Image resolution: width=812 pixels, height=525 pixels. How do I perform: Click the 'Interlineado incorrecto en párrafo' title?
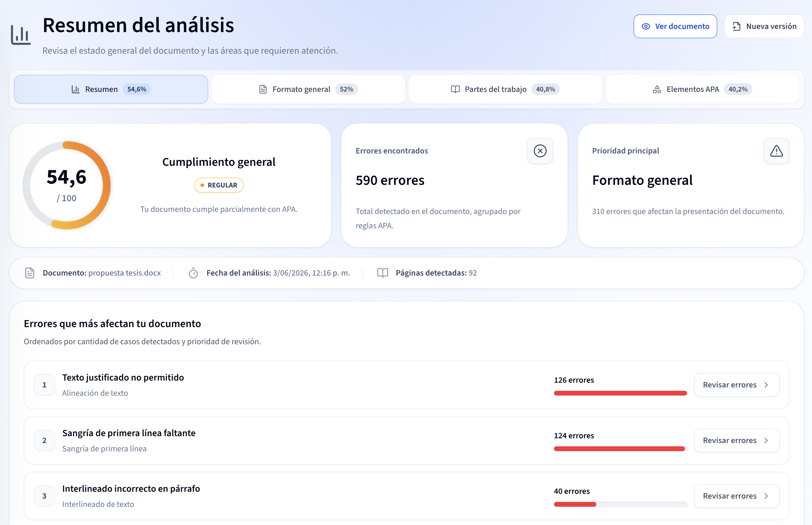pyautogui.click(x=131, y=489)
